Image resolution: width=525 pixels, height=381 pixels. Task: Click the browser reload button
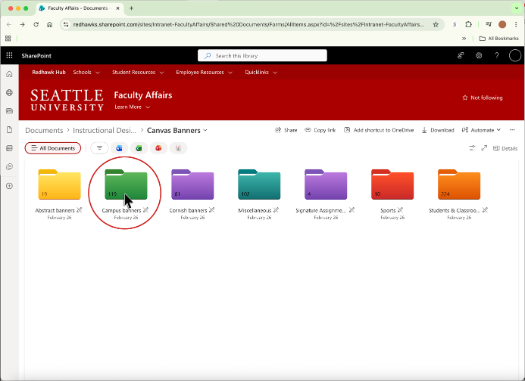[36, 24]
